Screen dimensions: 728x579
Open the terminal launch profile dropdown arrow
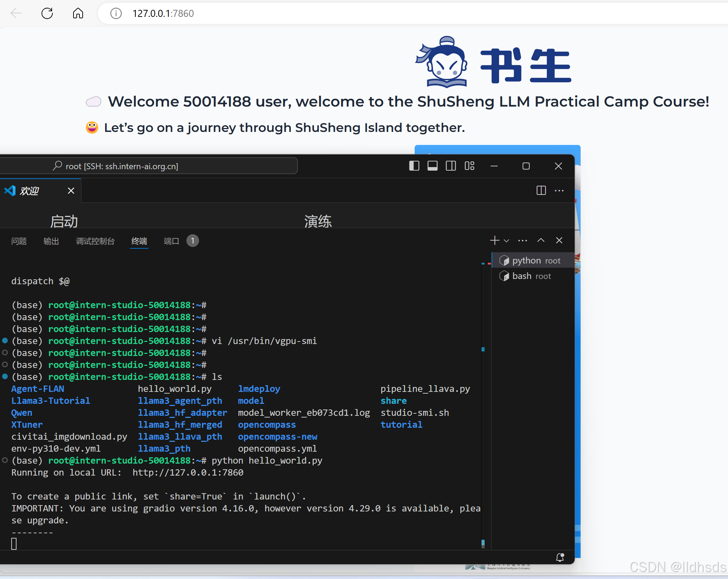click(506, 241)
